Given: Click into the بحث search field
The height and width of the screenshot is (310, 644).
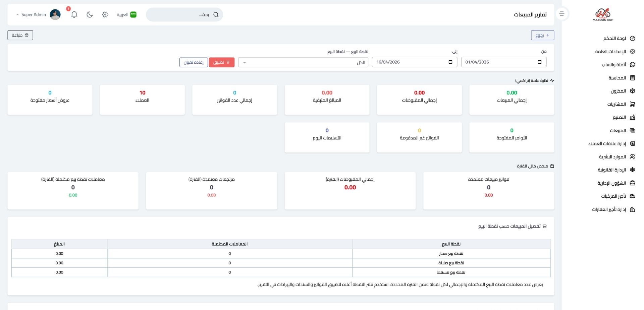Looking at the screenshot, I should [181, 14].
